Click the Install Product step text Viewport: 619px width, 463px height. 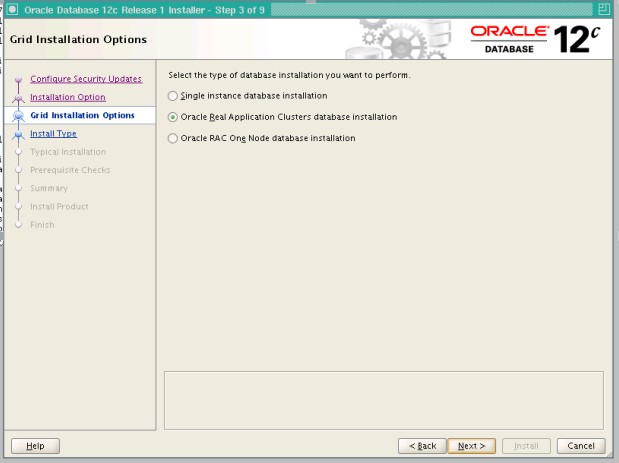(59, 206)
